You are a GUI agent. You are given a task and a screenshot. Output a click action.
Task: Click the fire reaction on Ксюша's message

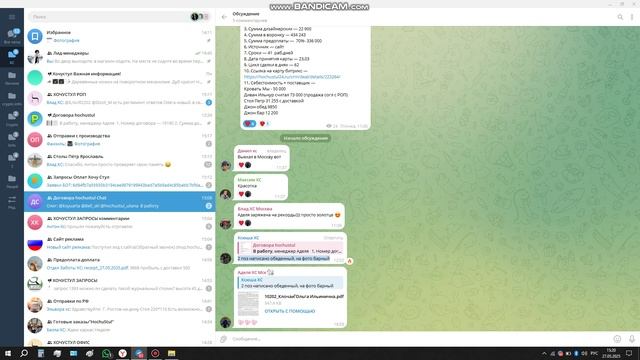point(350,261)
